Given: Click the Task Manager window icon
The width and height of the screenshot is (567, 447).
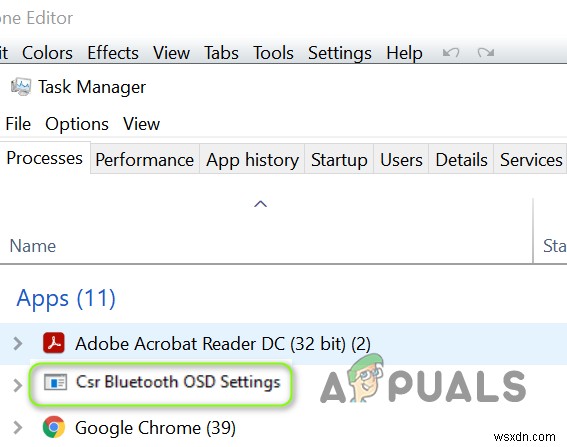Looking at the screenshot, I should [21, 87].
